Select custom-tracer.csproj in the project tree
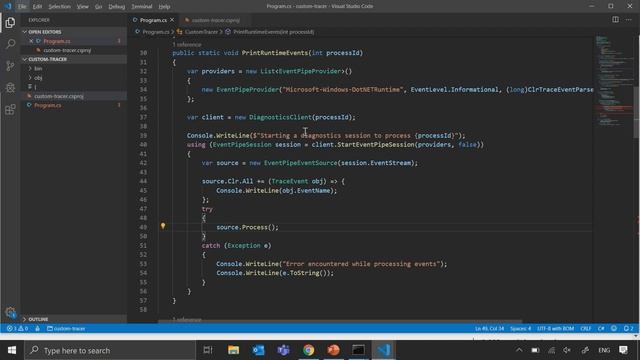The height and width of the screenshot is (360, 640). pyautogui.click(x=59, y=96)
